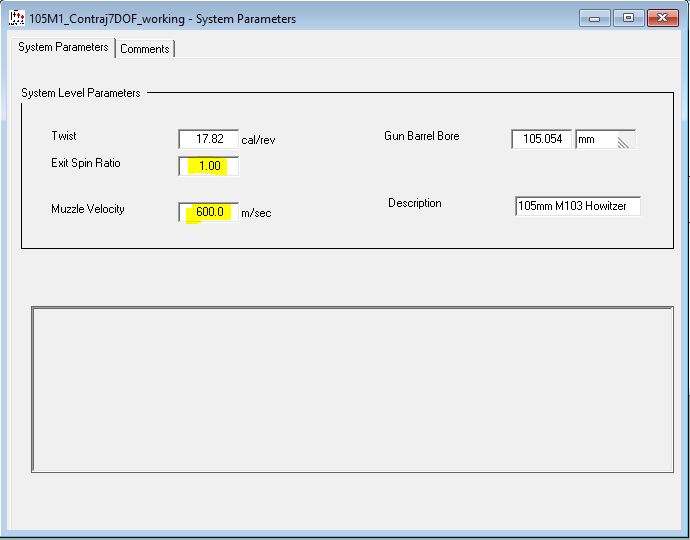Click the Twist value input field

[208, 140]
